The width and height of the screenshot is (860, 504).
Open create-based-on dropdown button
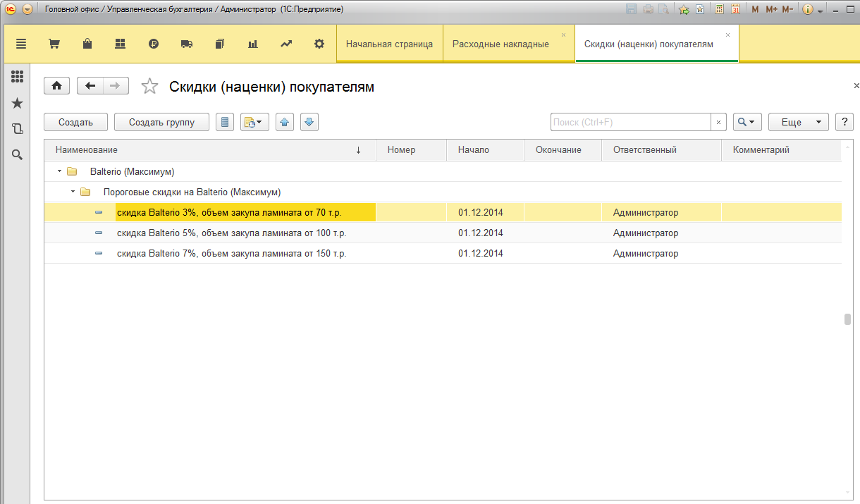coord(254,122)
